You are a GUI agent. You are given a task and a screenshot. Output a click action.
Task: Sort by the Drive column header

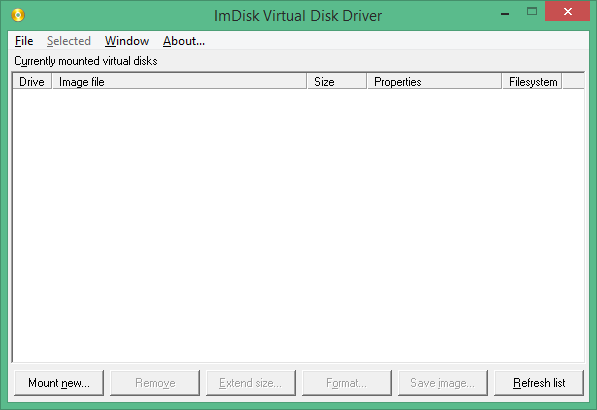(x=32, y=81)
